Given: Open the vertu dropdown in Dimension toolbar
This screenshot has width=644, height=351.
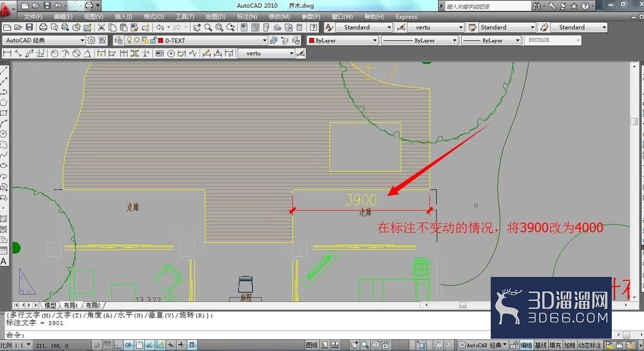Looking at the screenshot, I should (266, 53).
